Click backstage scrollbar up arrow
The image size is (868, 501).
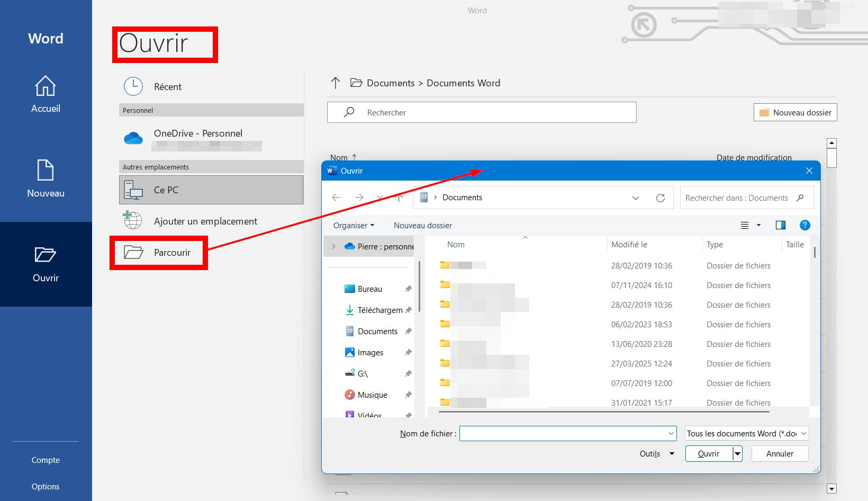point(831,143)
